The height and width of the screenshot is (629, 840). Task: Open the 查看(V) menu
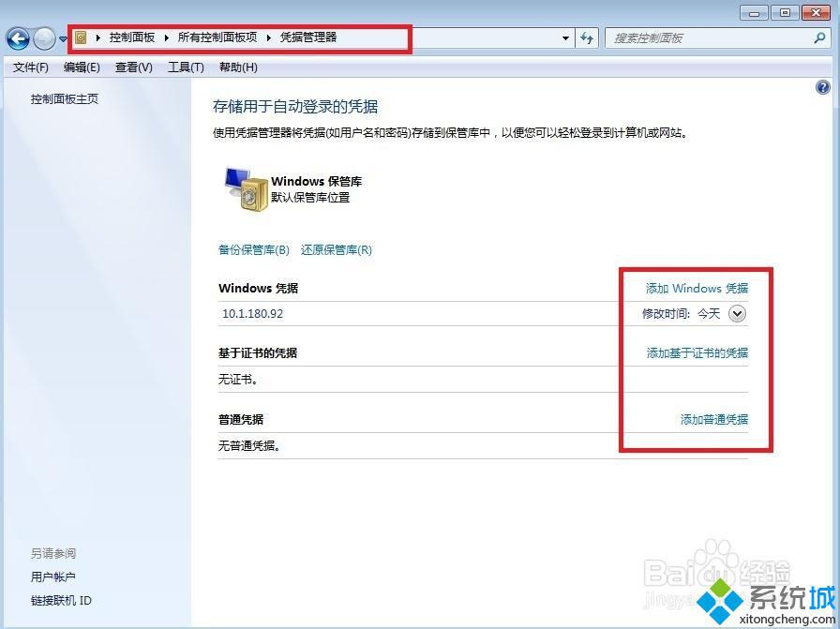(x=134, y=67)
